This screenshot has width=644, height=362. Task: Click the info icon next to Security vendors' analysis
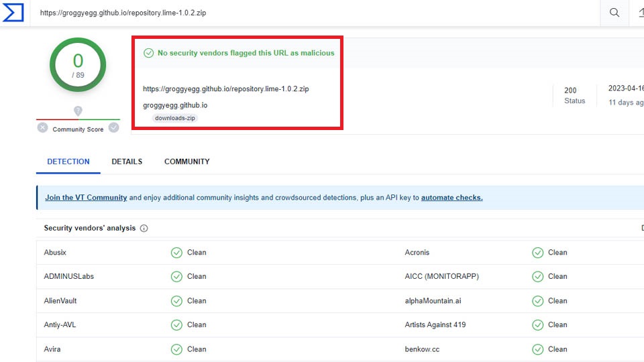[144, 228]
